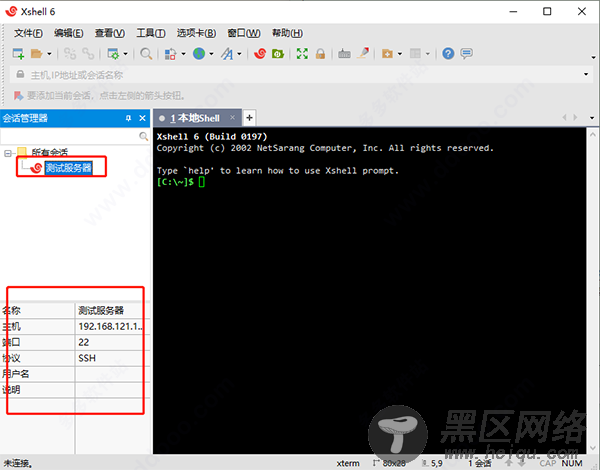Click the terminal scrollbar up arrow
This screenshot has height=470, width=600.
click(593, 135)
